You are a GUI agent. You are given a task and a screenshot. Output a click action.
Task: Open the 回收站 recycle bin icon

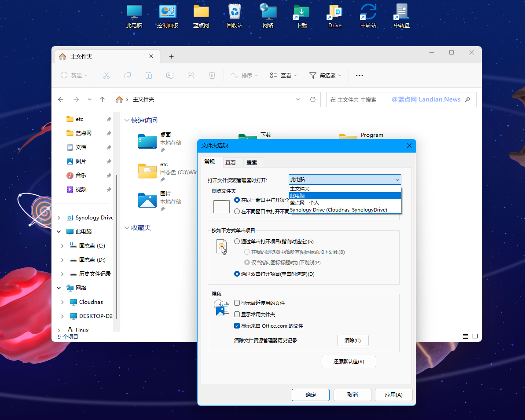click(x=235, y=16)
